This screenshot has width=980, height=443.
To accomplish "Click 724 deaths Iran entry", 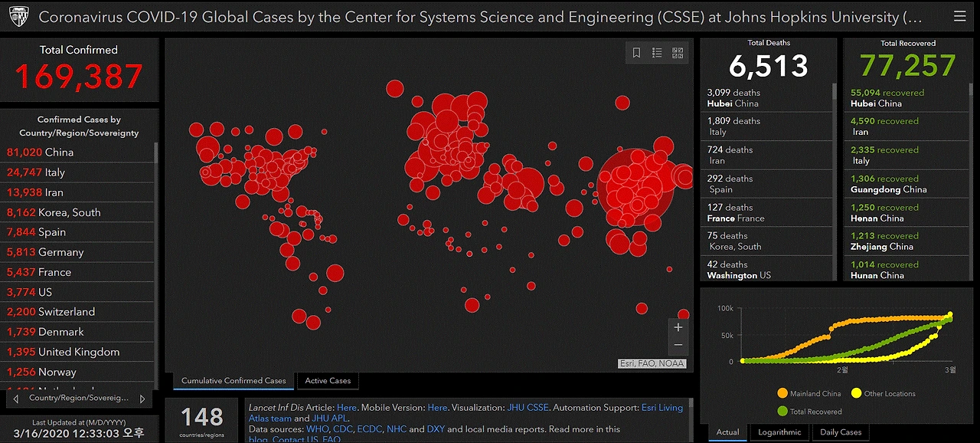I will [x=766, y=155].
